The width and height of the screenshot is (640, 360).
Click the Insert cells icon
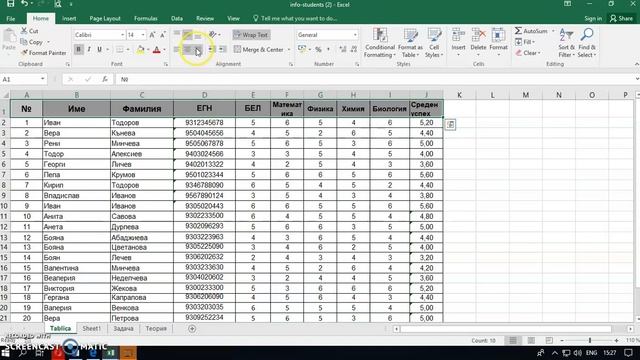(x=458, y=35)
